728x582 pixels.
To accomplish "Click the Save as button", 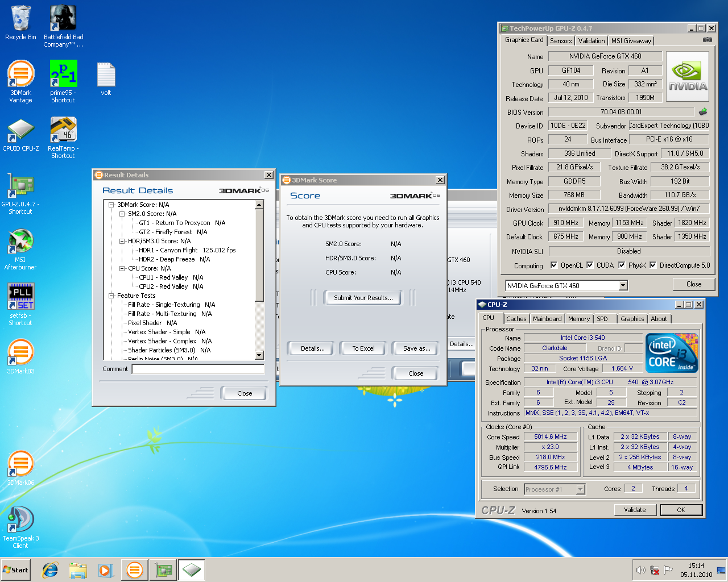I will pyautogui.click(x=417, y=348).
